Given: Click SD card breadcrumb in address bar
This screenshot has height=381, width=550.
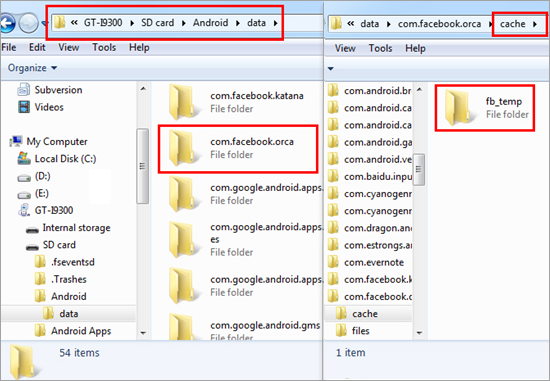Looking at the screenshot, I should [157, 23].
